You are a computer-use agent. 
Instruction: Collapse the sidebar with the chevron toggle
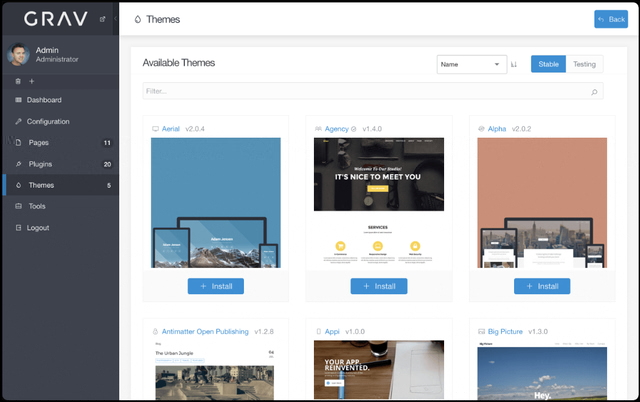point(116,19)
